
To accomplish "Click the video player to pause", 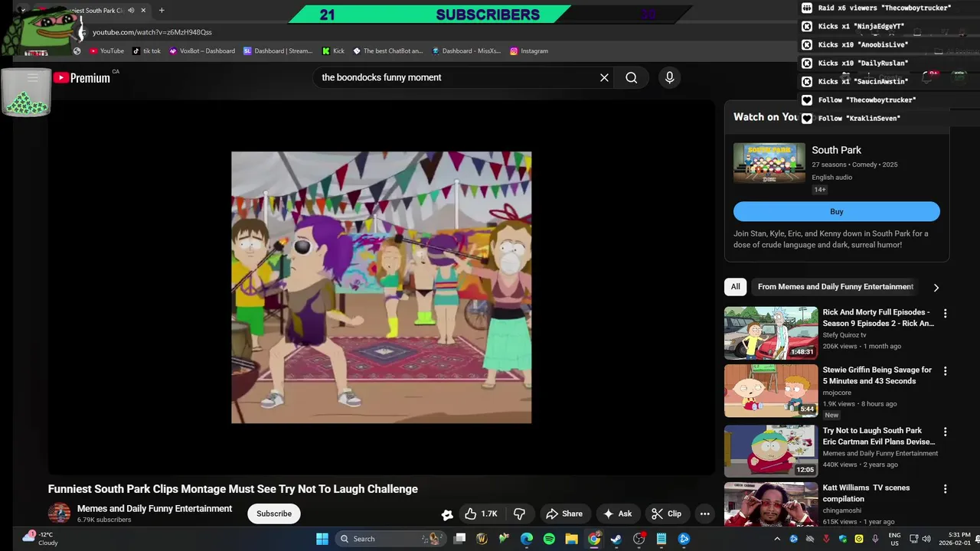I will click(x=381, y=287).
